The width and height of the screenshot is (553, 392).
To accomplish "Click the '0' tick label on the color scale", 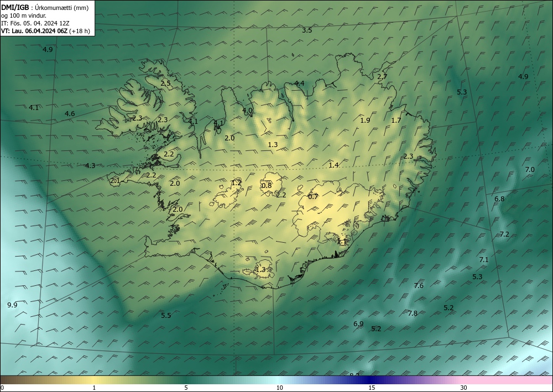I will [x=2, y=388].
